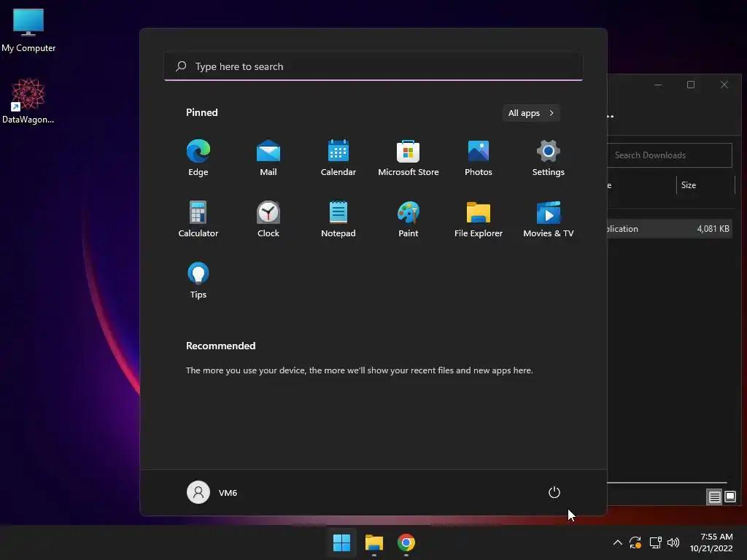747x560 pixels.
Task: Click the Explorer horizontal scrollbar
Action: click(x=667, y=483)
